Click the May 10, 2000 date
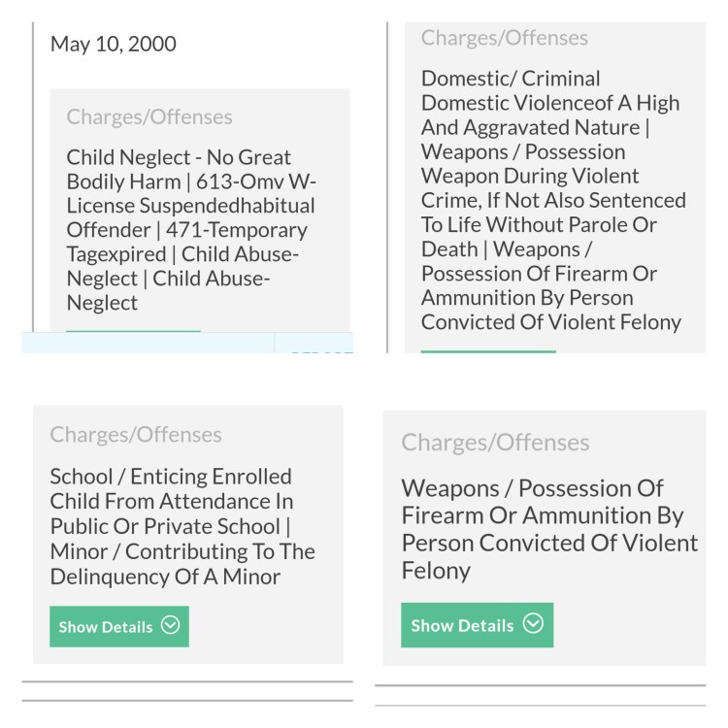Screen dimensions: 728x728 114,45
